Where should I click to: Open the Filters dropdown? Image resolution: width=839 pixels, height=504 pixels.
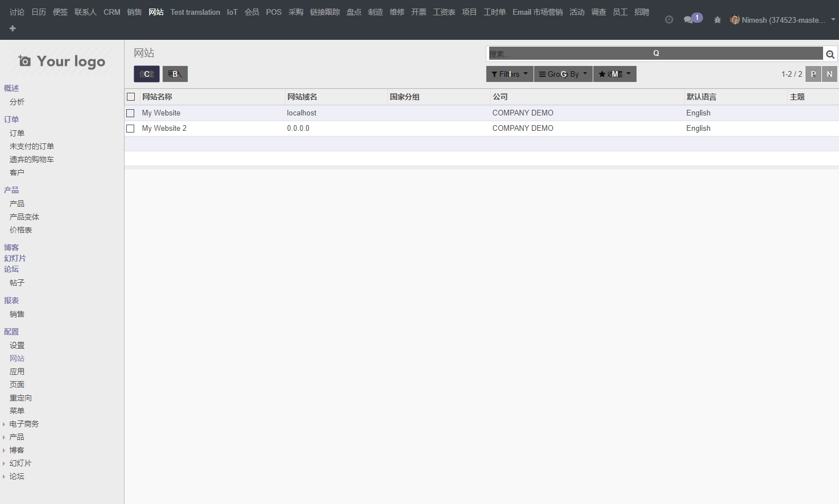pos(510,74)
